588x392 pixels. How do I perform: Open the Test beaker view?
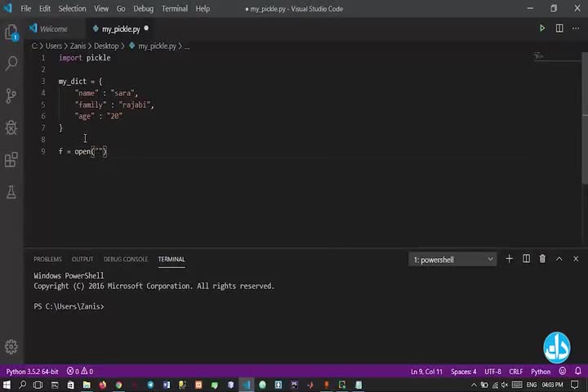11,192
